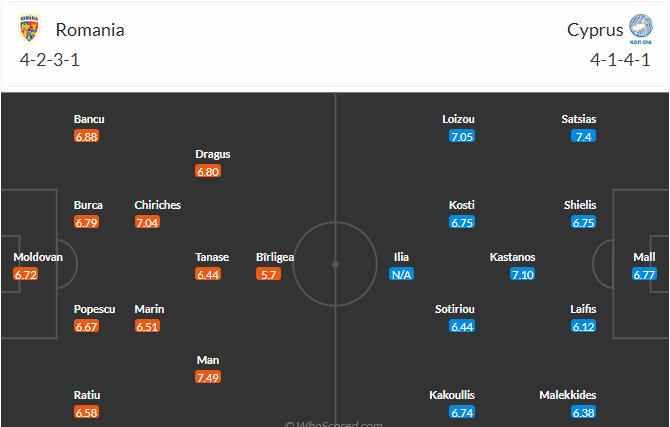Click the Cyprus federation logo icon

coord(641,29)
